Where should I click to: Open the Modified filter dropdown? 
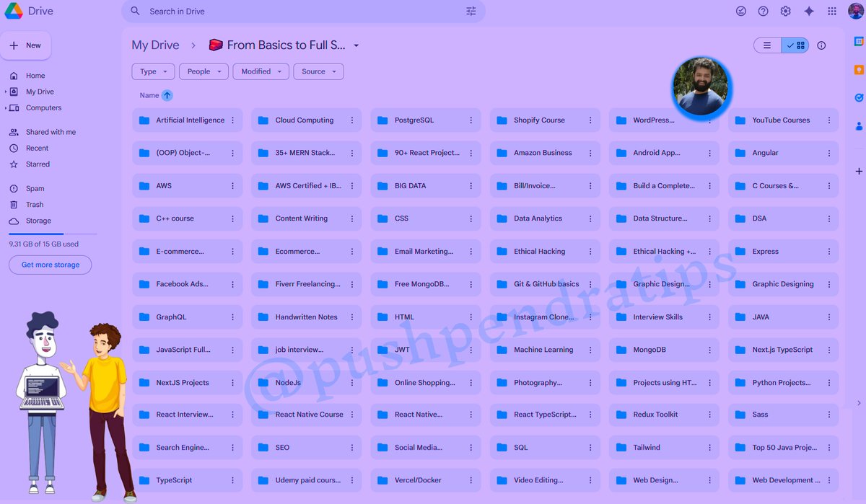261,71
